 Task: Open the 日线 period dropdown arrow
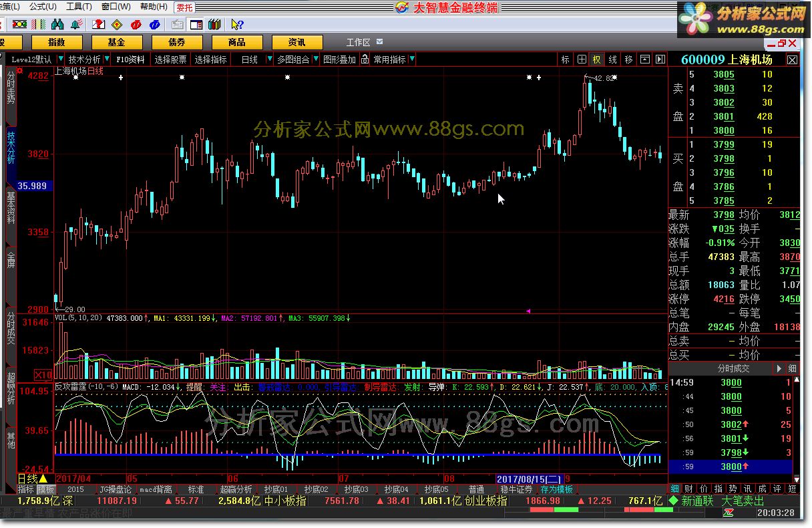[270, 59]
